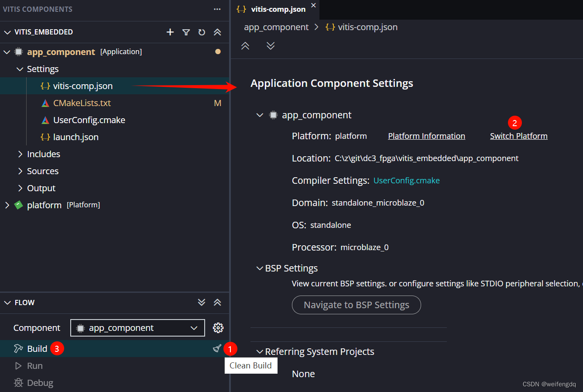
Task: Close the vitis-comp.json tab
Action: 313,6
